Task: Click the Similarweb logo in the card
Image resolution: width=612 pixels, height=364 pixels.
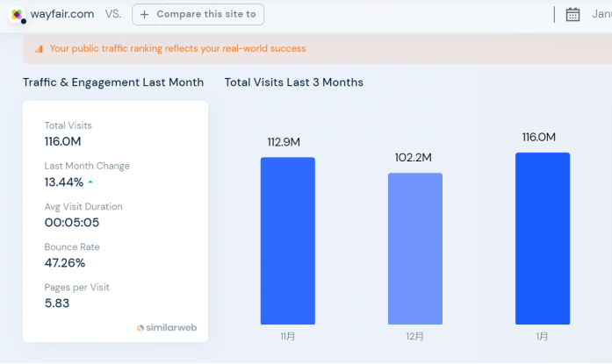Action: tap(167, 327)
